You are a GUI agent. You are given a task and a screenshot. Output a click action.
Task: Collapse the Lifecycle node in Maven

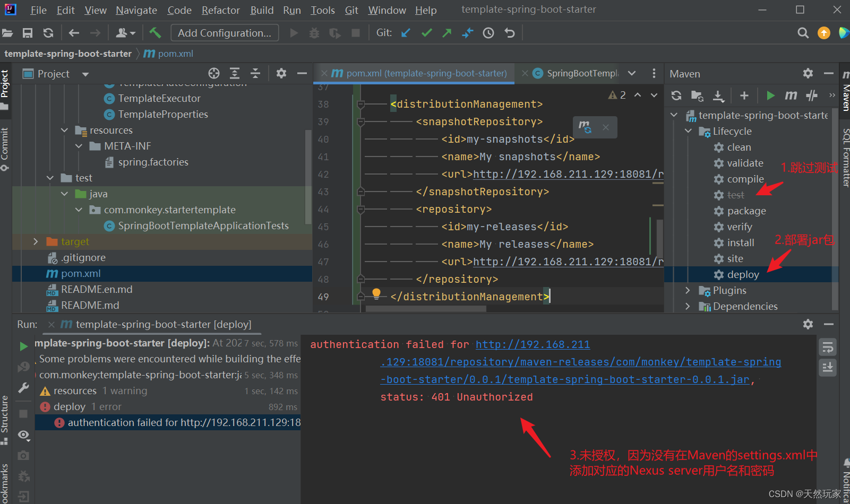tap(689, 131)
